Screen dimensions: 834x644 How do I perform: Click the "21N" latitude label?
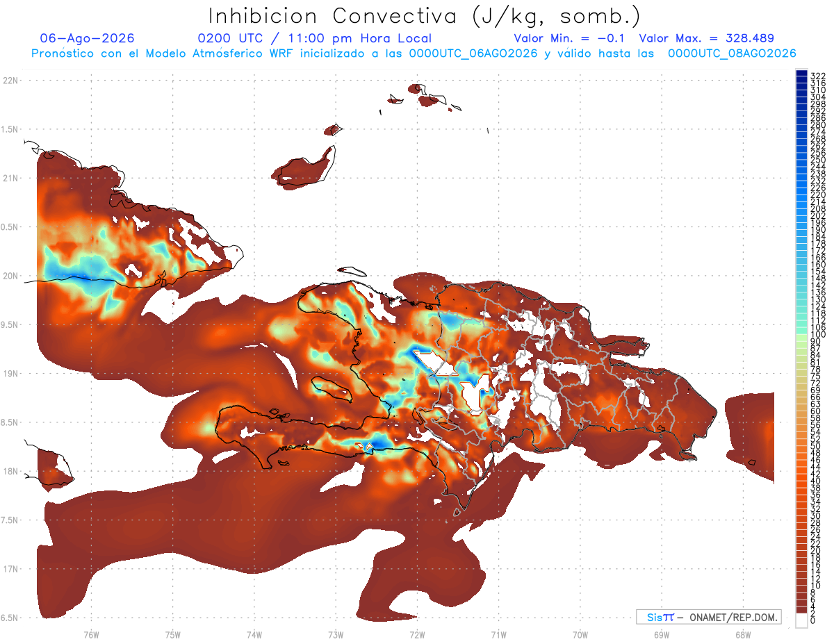coord(10,178)
